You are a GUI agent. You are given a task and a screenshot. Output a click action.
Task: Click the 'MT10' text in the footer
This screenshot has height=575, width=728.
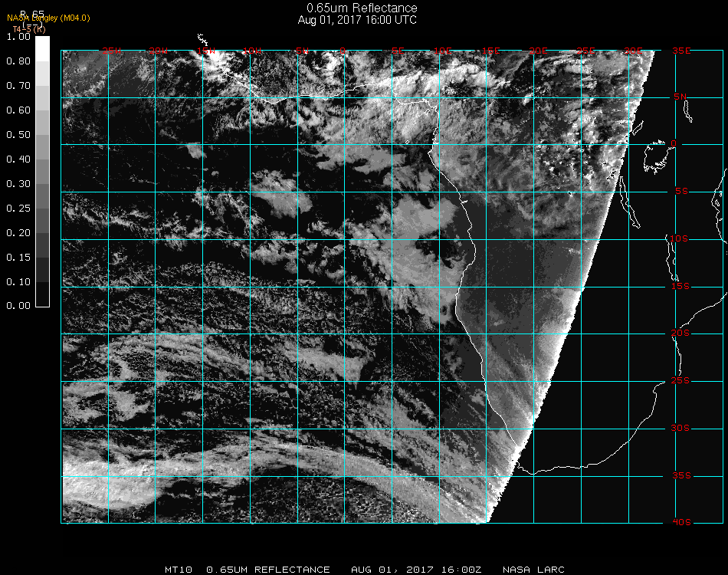[179, 570]
